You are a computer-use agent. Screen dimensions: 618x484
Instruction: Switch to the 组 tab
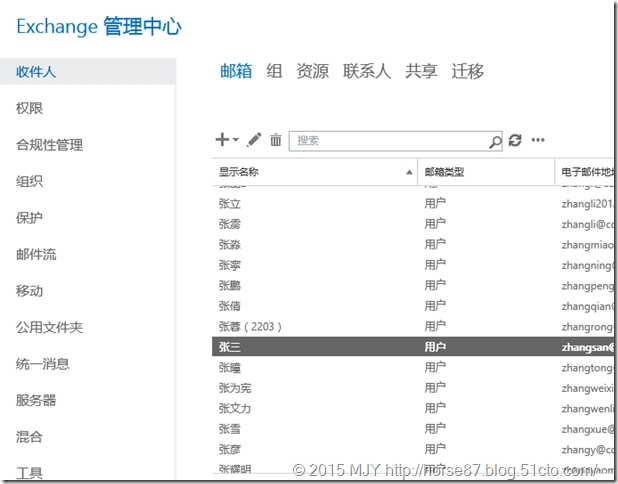pos(274,71)
